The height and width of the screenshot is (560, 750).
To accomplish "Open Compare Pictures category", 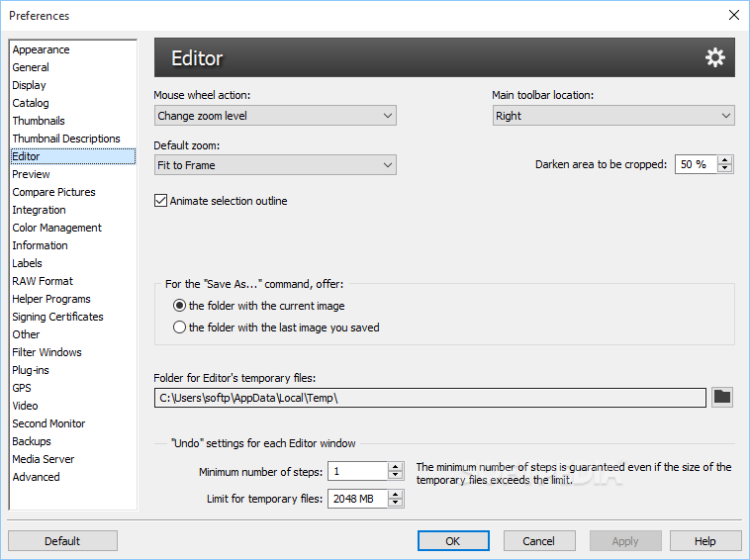I will pyautogui.click(x=53, y=192).
